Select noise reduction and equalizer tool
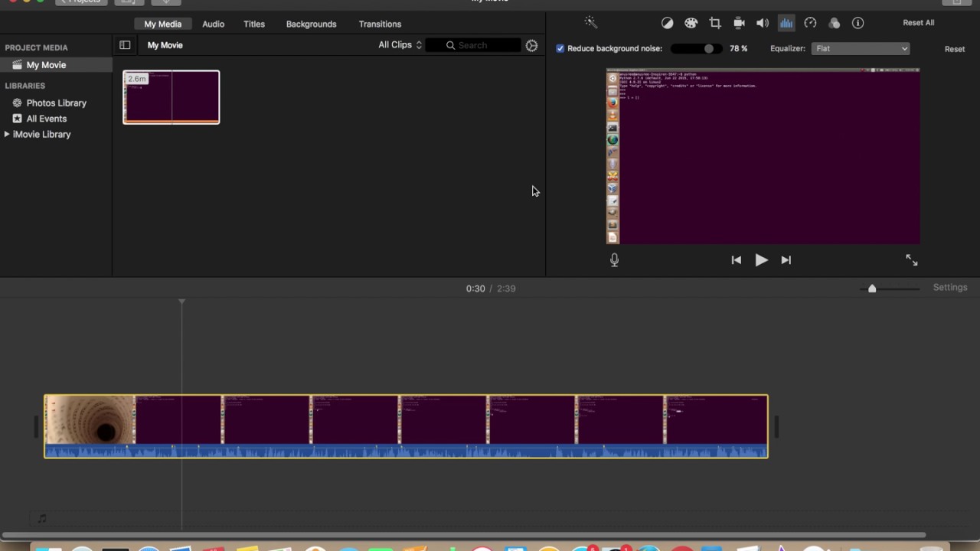Screen dimensions: 980x551 pos(786,23)
